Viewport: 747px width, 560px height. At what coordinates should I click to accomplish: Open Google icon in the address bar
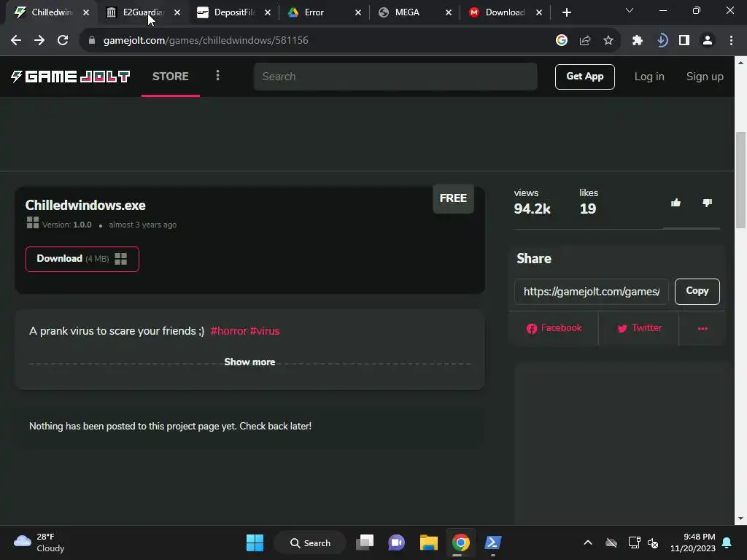click(x=562, y=41)
